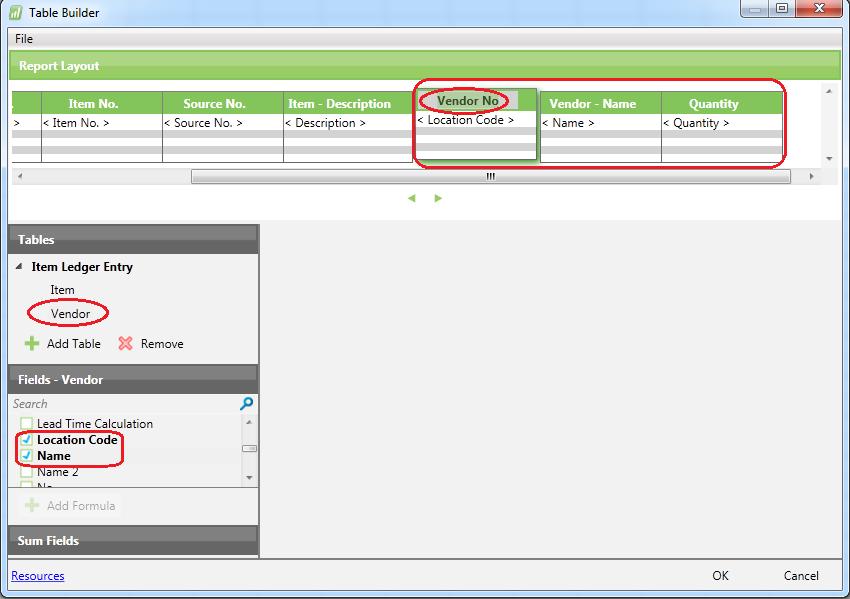Click the disabled Add Formula plus icon
This screenshot has width=850, height=599.
click(x=32, y=505)
